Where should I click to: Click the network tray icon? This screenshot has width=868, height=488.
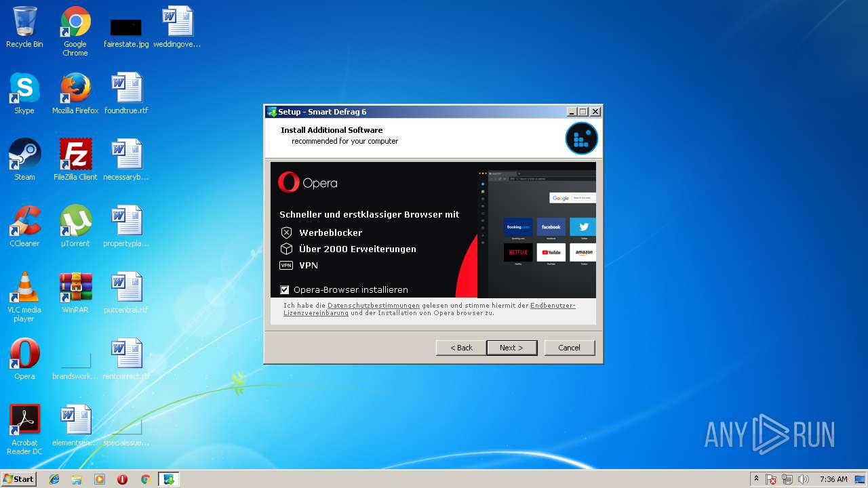(x=787, y=479)
